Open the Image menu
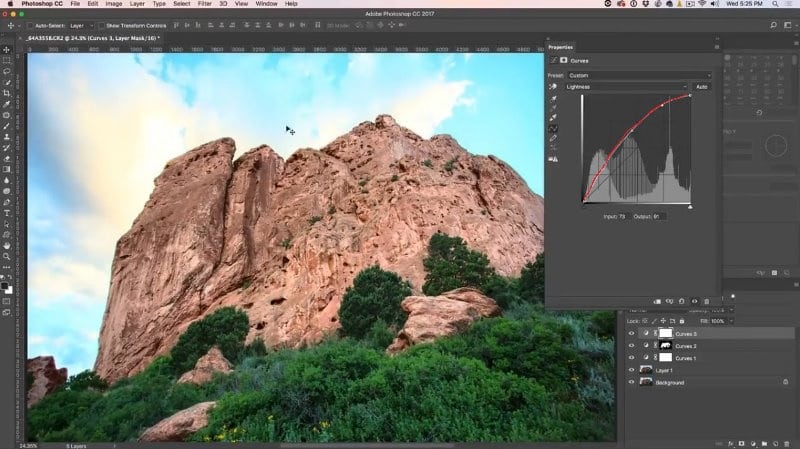The height and width of the screenshot is (449, 800). tap(113, 4)
